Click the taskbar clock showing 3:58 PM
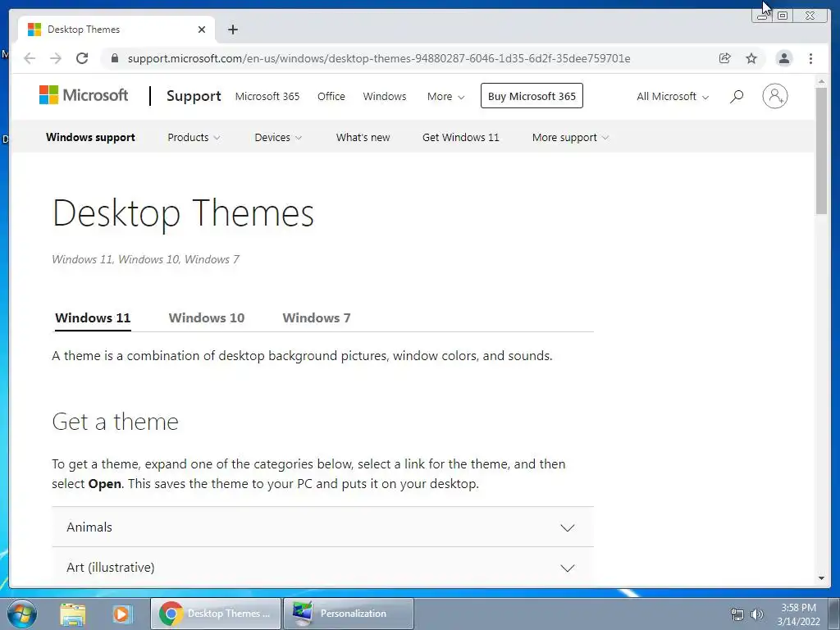The width and height of the screenshot is (840, 630). click(x=798, y=614)
